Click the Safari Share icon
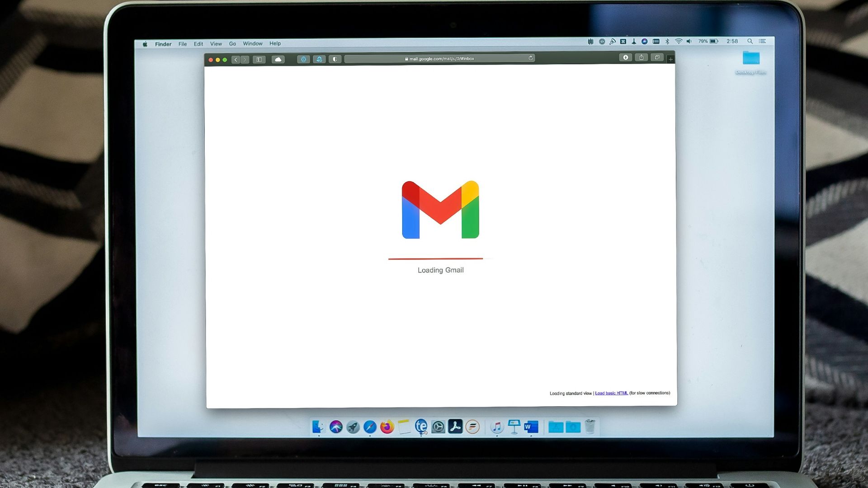The width and height of the screenshot is (868, 488). click(641, 57)
